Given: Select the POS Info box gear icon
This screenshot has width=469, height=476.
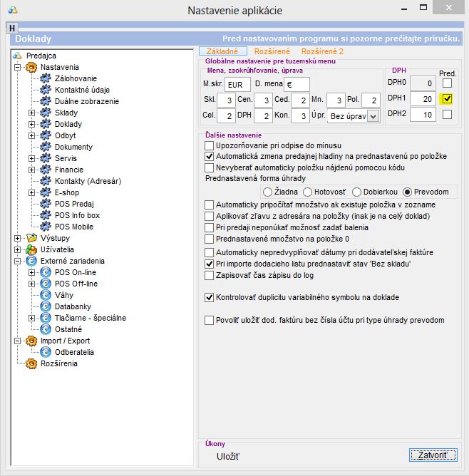Looking at the screenshot, I should click(x=46, y=215).
